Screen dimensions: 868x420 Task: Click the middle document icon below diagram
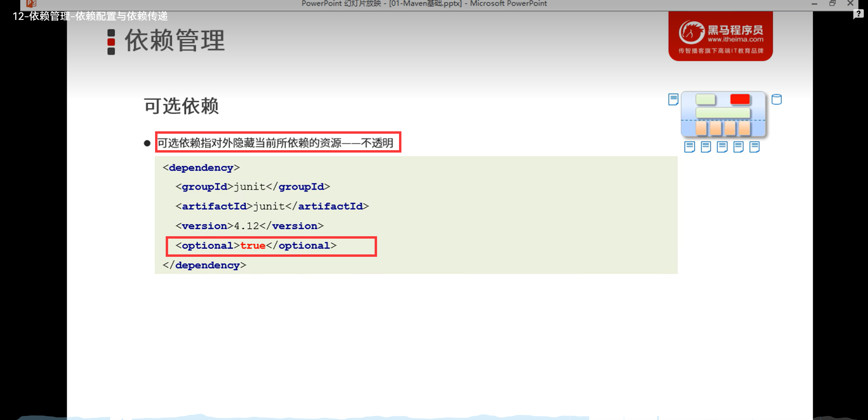[x=722, y=147]
